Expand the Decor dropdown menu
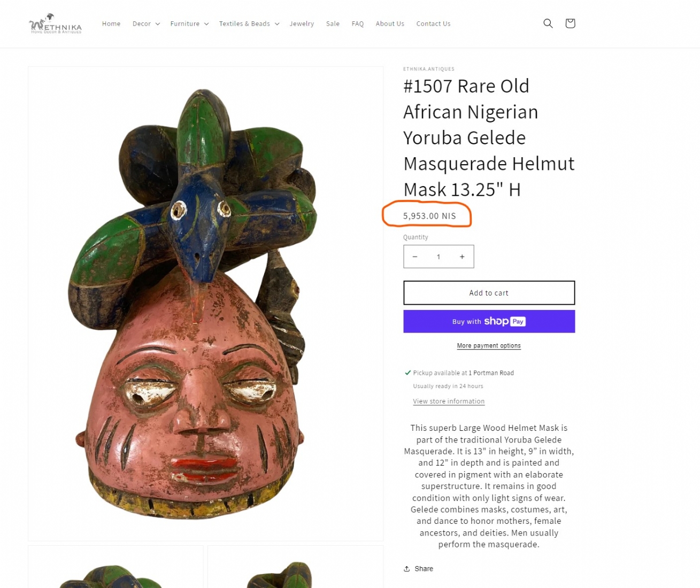Image resolution: width=700 pixels, height=588 pixels. click(146, 24)
